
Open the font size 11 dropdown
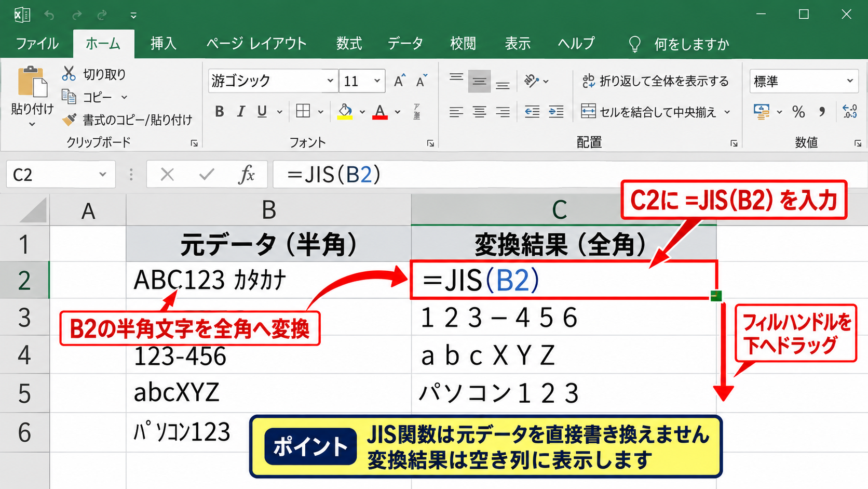coord(377,81)
